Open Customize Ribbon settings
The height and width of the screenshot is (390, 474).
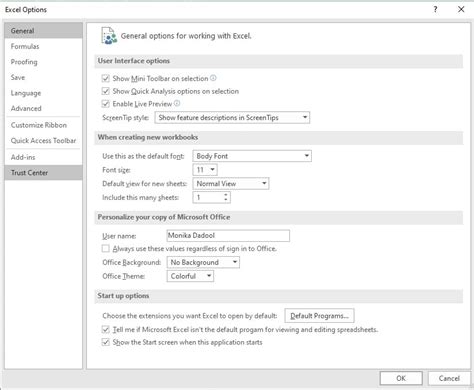(x=43, y=125)
